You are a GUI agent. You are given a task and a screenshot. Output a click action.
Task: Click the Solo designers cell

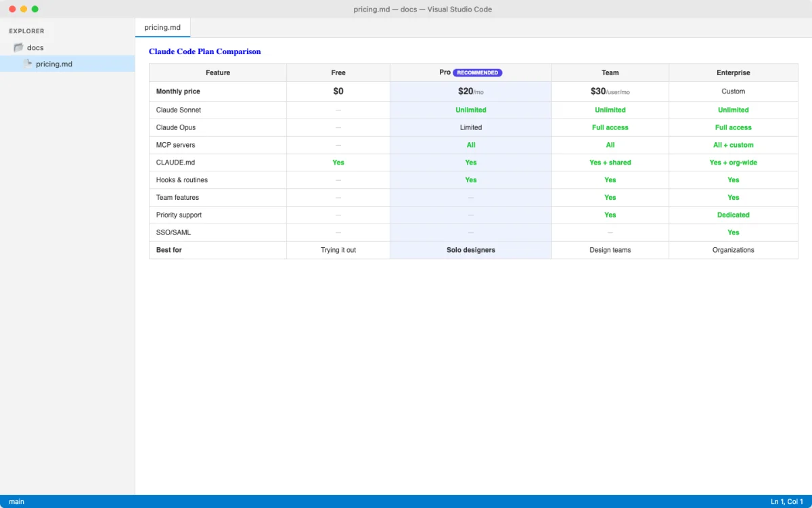(471, 250)
